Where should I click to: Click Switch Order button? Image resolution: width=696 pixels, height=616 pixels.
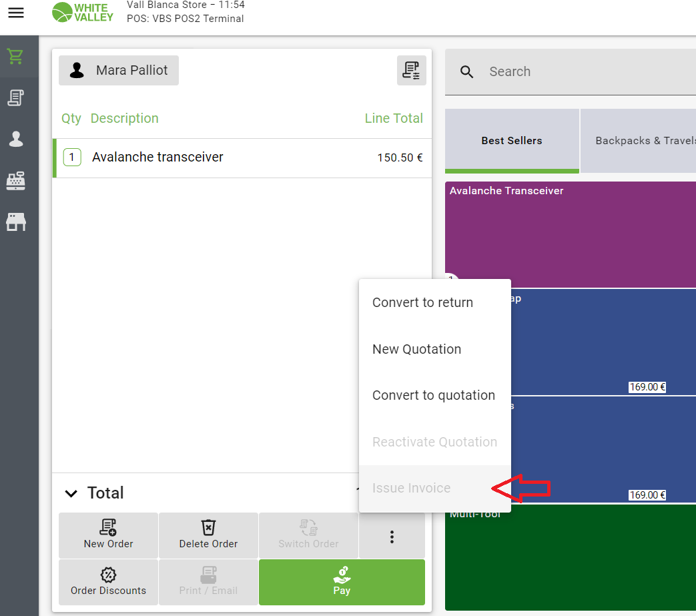pyautogui.click(x=308, y=535)
